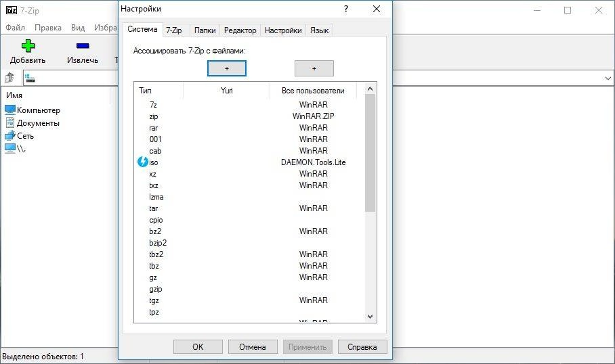Click the dialog help question mark
The width and height of the screenshot is (615, 364).
coord(346,9)
